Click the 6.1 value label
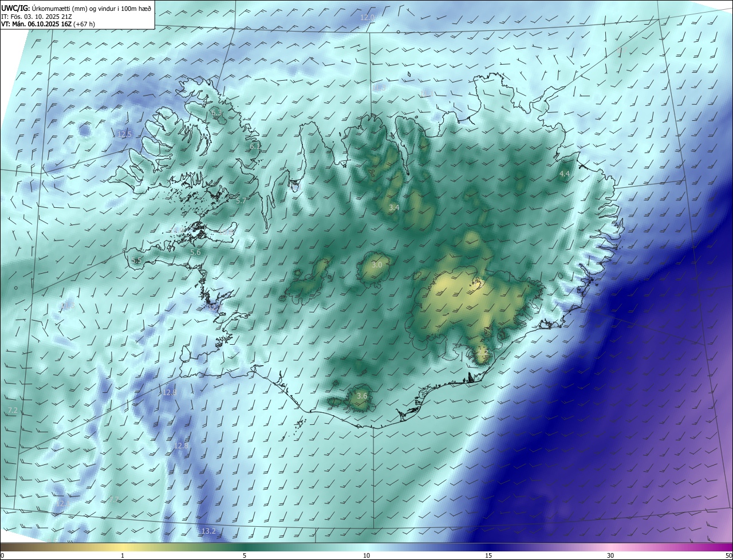Viewport: 733px width, 560px height. [x=255, y=147]
